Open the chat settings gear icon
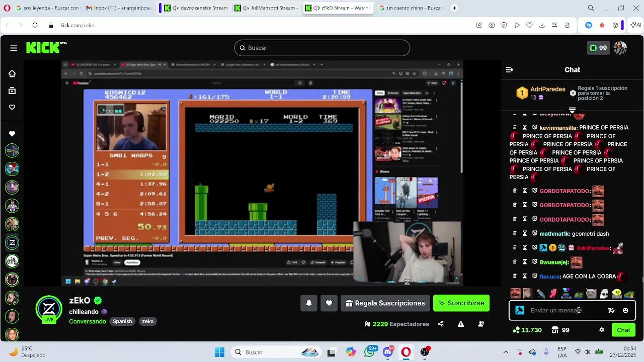644x362 pixels. [x=601, y=330]
